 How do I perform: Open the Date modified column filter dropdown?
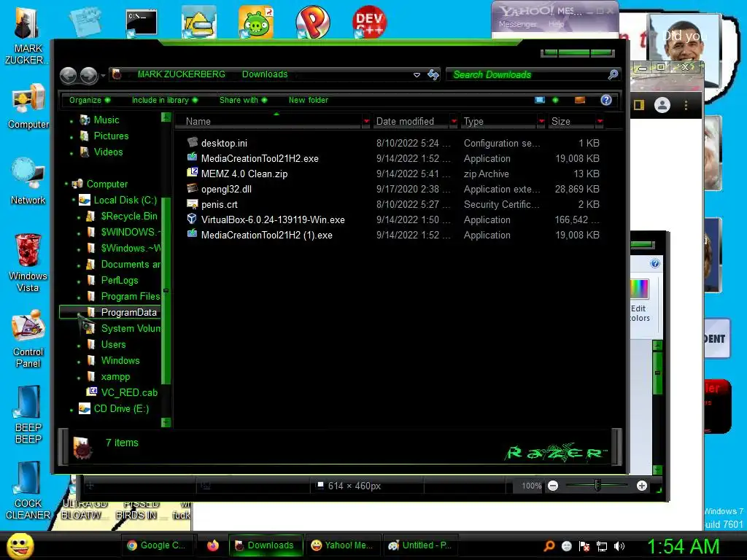pyautogui.click(x=454, y=122)
